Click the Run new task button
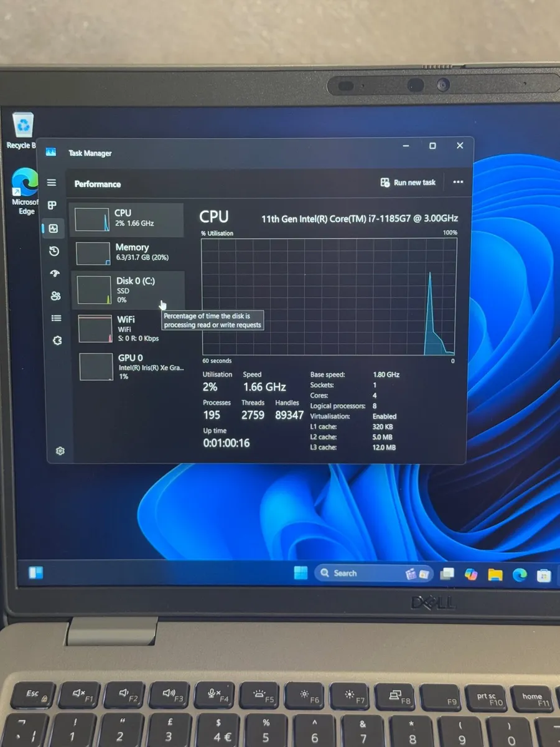 pyautogui.click(x=408, y=182)
